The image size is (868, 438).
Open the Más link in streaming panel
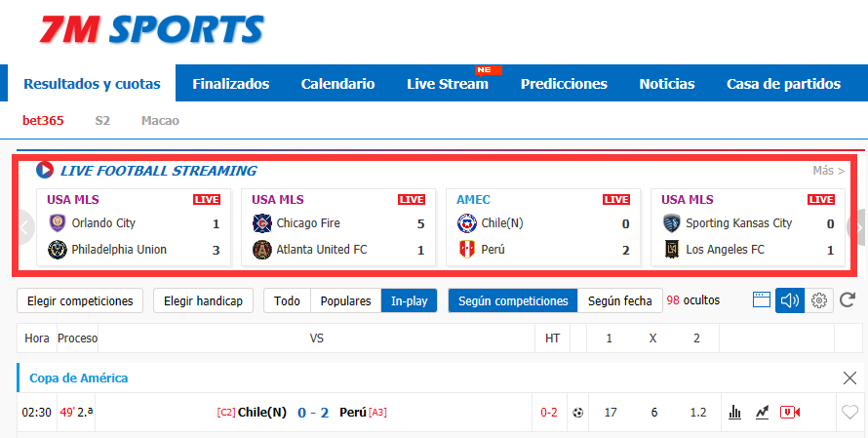tap(829, 171)
